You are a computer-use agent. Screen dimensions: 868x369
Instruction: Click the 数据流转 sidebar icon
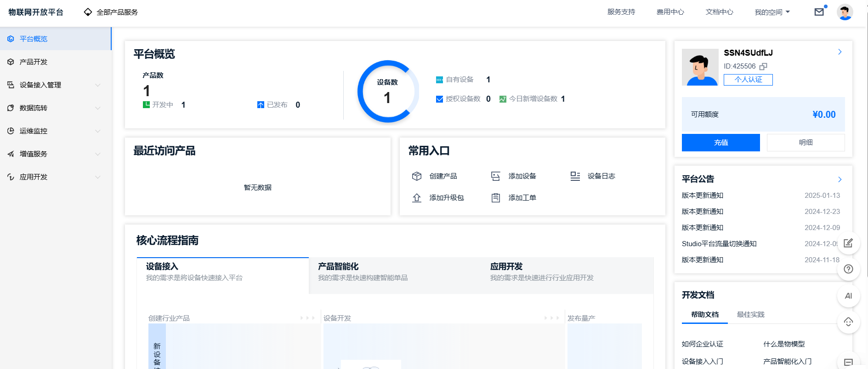11,108
